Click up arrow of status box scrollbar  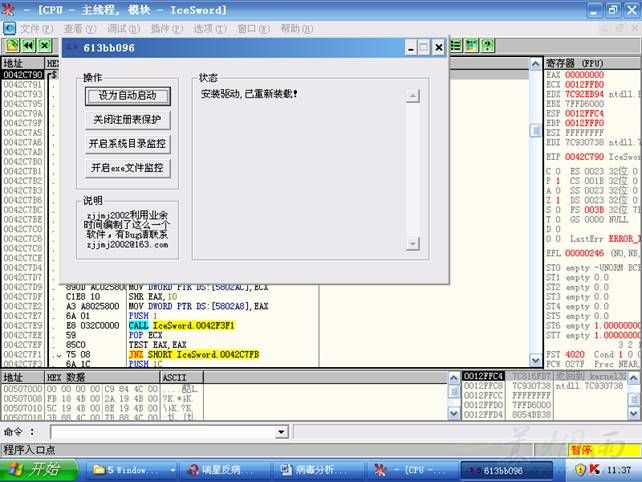pos(413,96)
